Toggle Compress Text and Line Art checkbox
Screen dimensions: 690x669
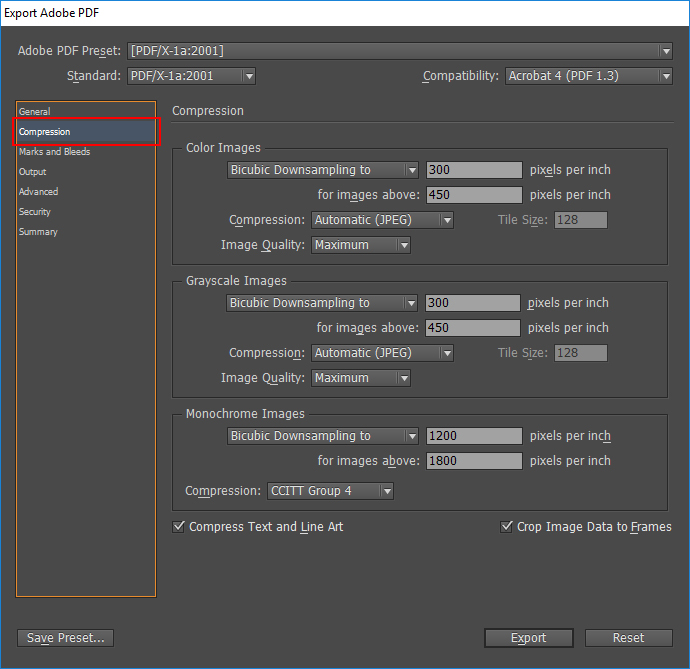coord(178,526)
